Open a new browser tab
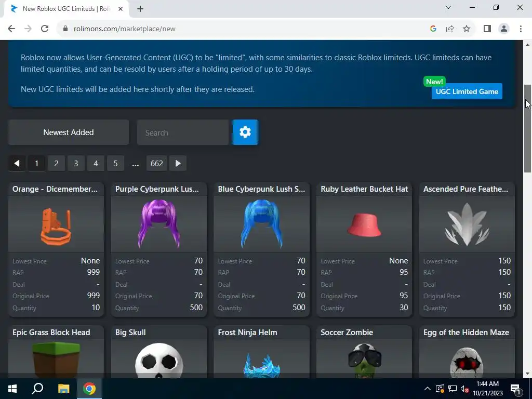 [140, 9]
